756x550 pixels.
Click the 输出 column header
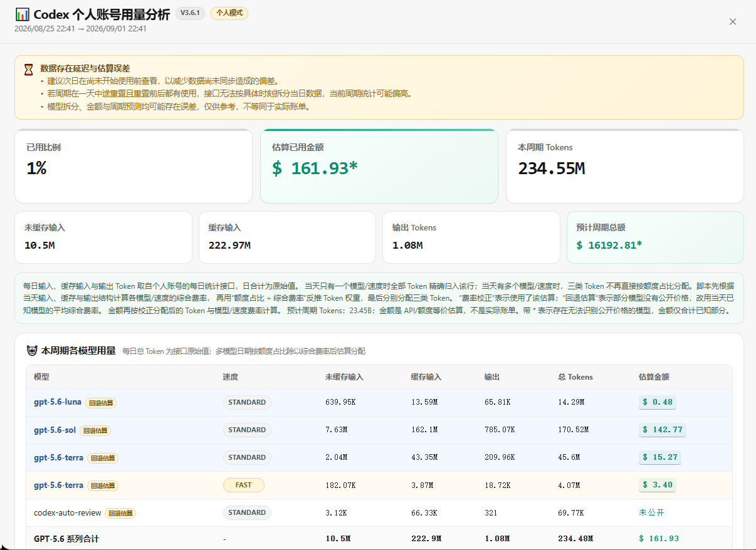click(x=492, y=377)
